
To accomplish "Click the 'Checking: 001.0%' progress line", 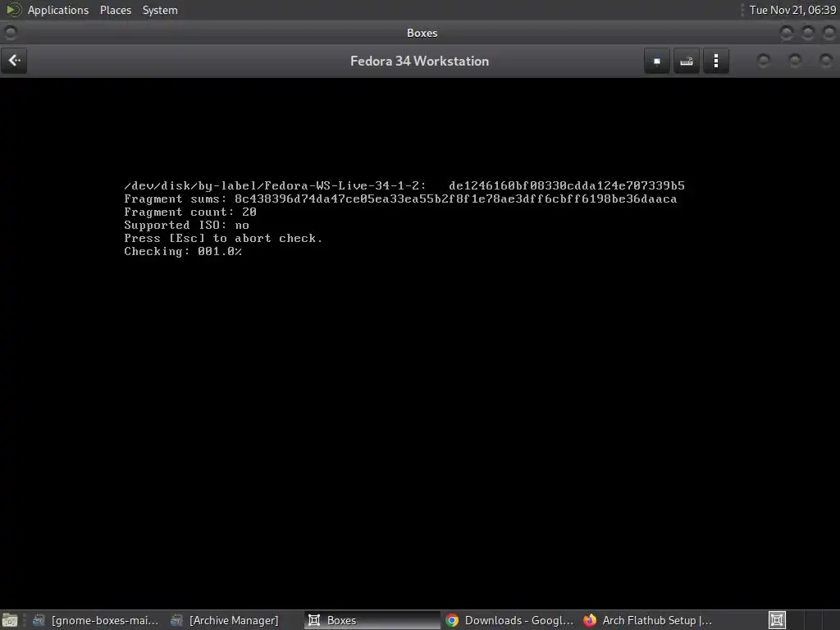I will click(183, 251).
